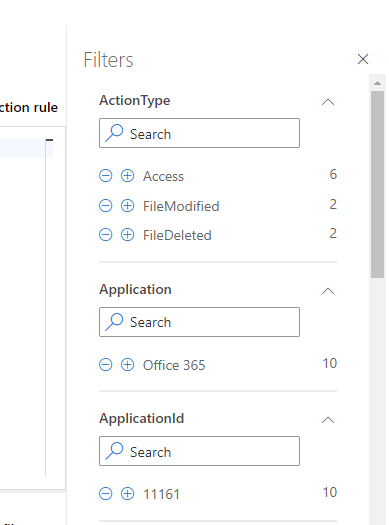
Task: Include the Access action type filter
Action: (x=127, y=175)
